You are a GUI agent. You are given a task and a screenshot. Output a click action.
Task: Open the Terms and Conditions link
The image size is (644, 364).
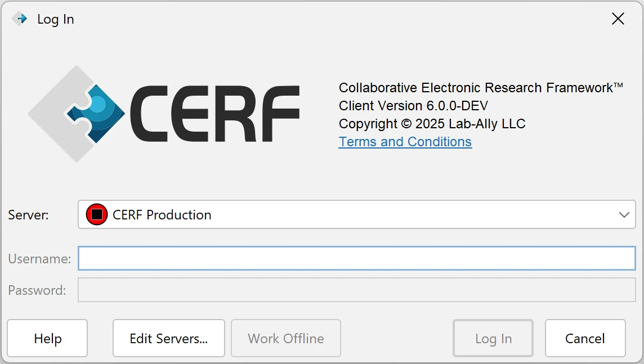point(405,142)
